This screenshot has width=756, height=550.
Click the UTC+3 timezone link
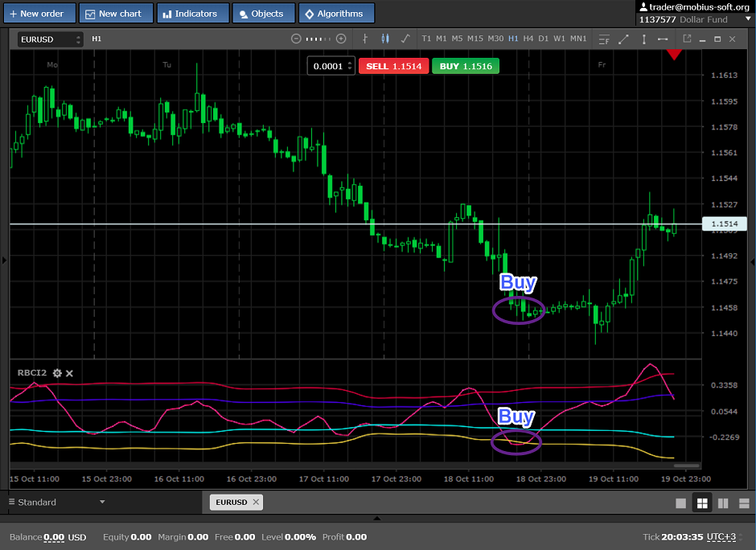click(x=721, y=537)
